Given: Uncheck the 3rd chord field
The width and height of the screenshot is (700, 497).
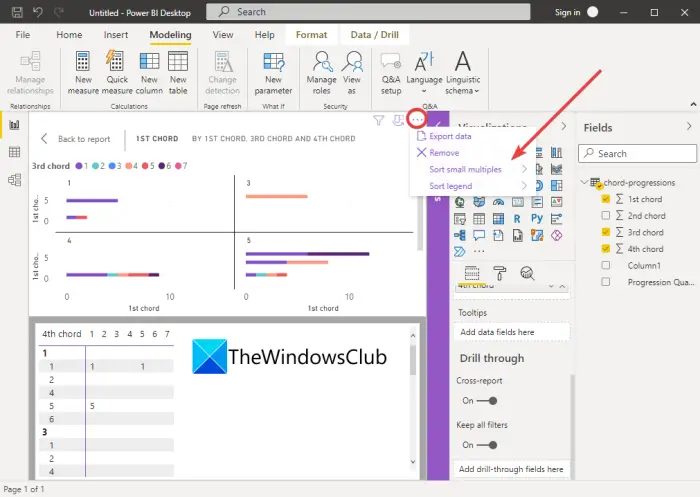Looking at the screenshot, I should coord(606,232).
